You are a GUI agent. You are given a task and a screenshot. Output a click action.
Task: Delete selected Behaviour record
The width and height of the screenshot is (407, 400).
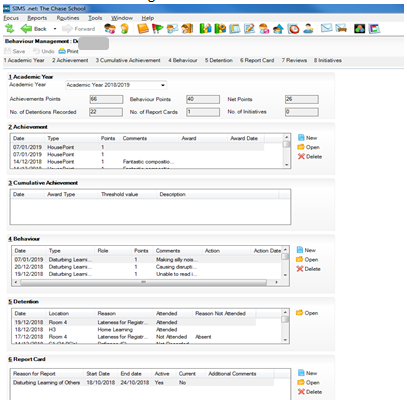(x=308, y=269)
